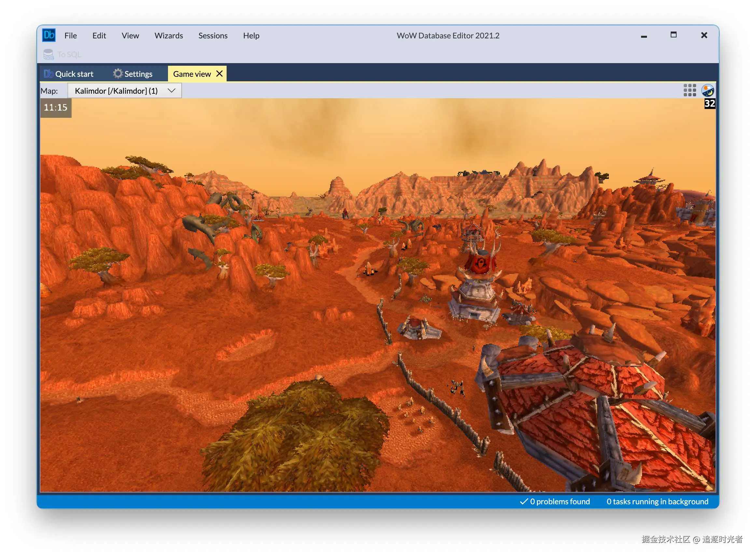Click the To SQL button

[x=63, y=54]
